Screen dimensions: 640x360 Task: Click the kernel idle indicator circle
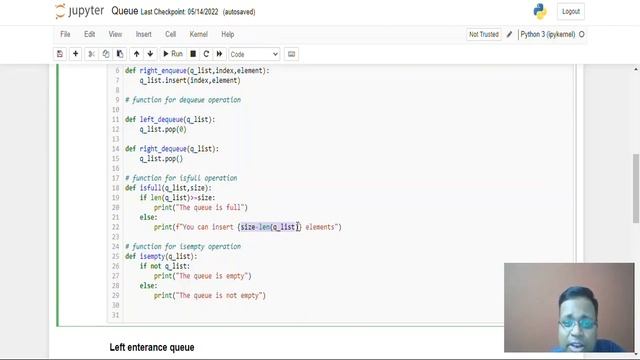582,34
